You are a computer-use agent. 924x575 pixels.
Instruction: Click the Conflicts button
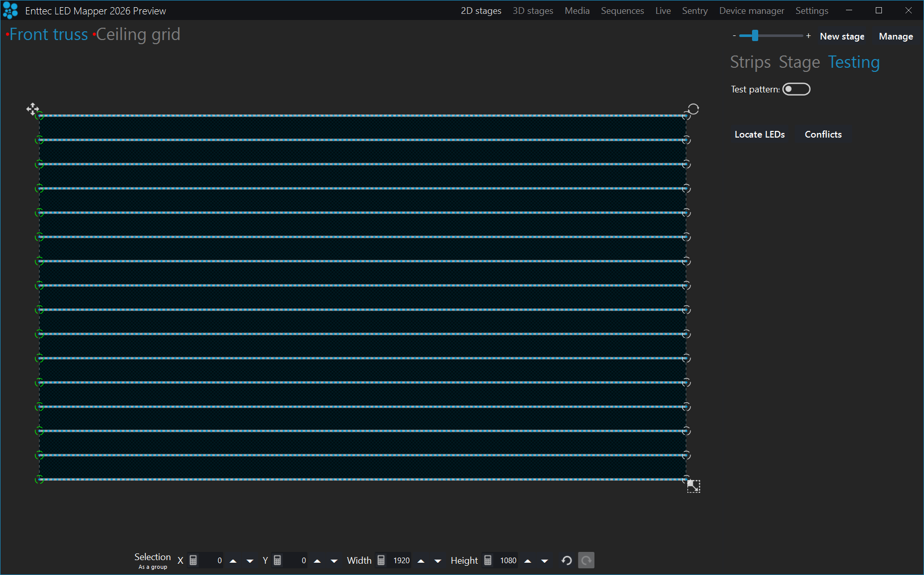coord(823,135)
